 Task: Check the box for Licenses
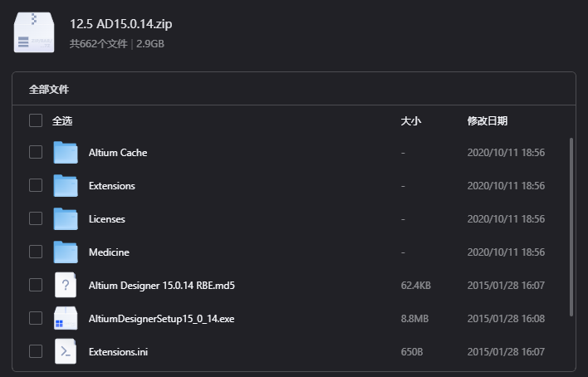click(x=36, y=218)
